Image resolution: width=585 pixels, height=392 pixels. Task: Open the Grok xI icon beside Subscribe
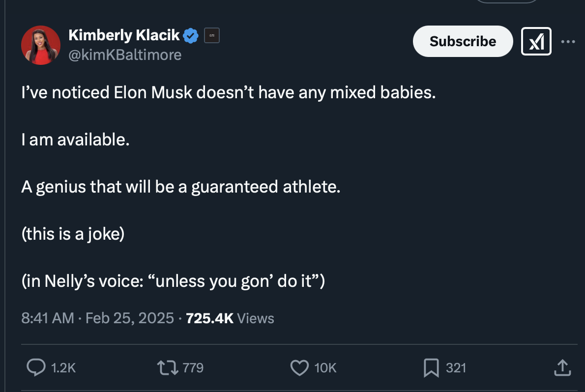pyautogui.click(x=536, y=41)
